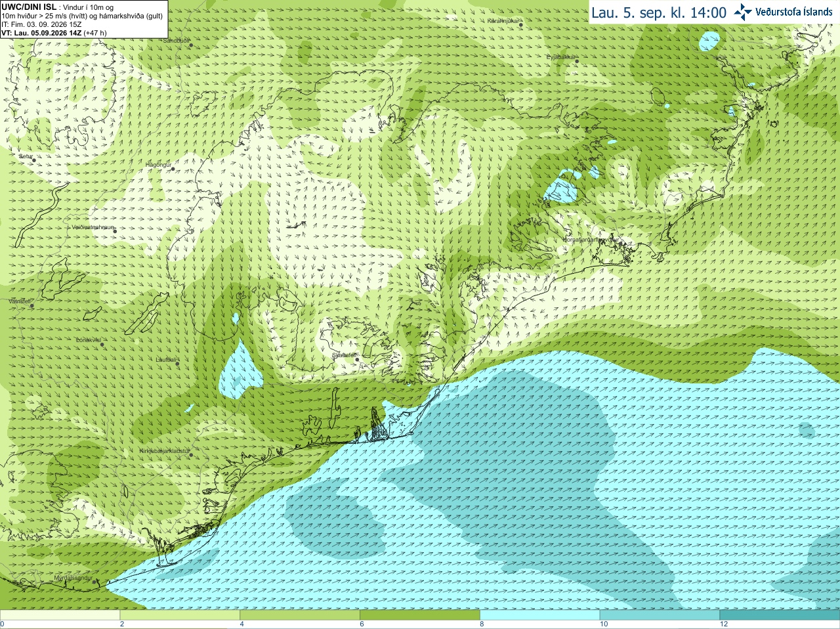The image size is (840, 629).
Task: Click the Veðurstofa Íslands pinwheel logo icon
Action: 742,12
